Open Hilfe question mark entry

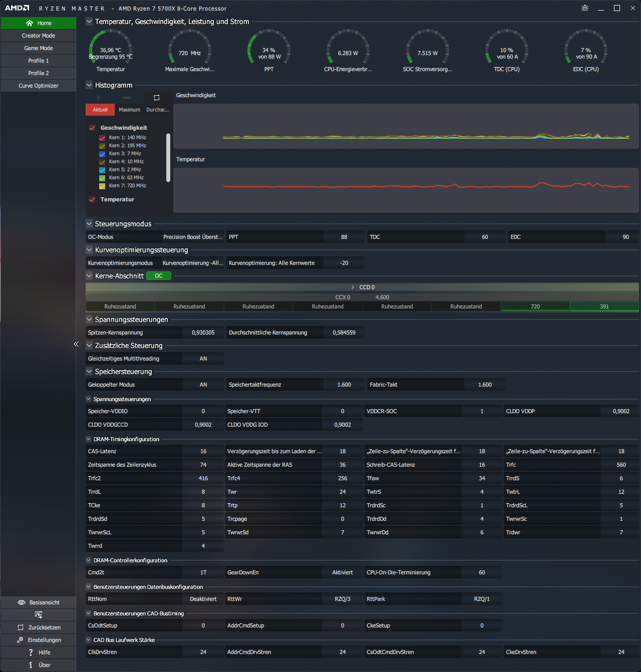(39, 652)
